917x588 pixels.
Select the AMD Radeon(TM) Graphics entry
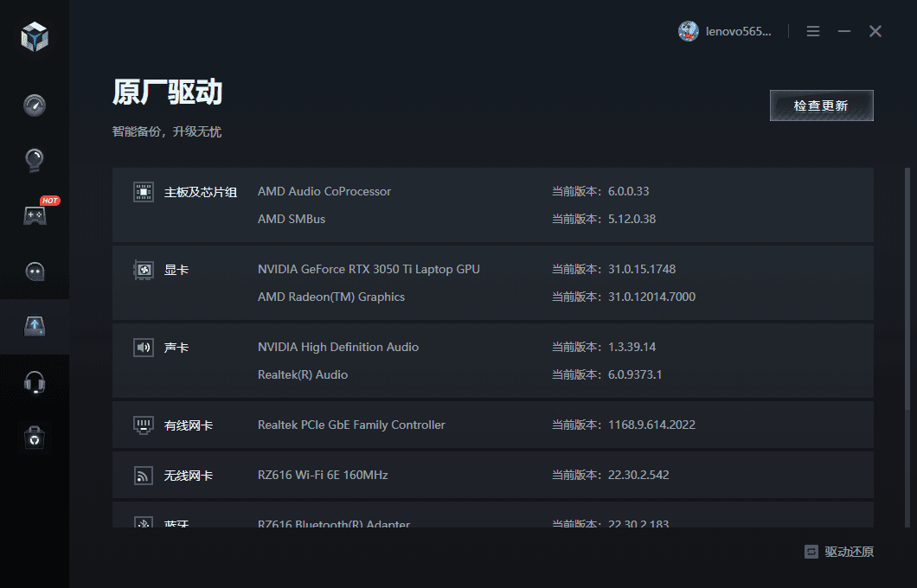click(x=331, y=297)
